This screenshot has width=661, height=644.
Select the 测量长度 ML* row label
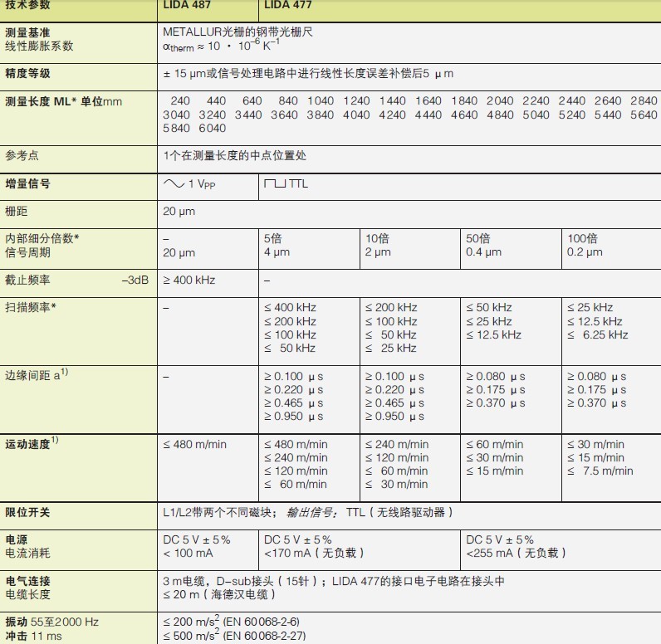pyautogui.click(x=63, y=101)
